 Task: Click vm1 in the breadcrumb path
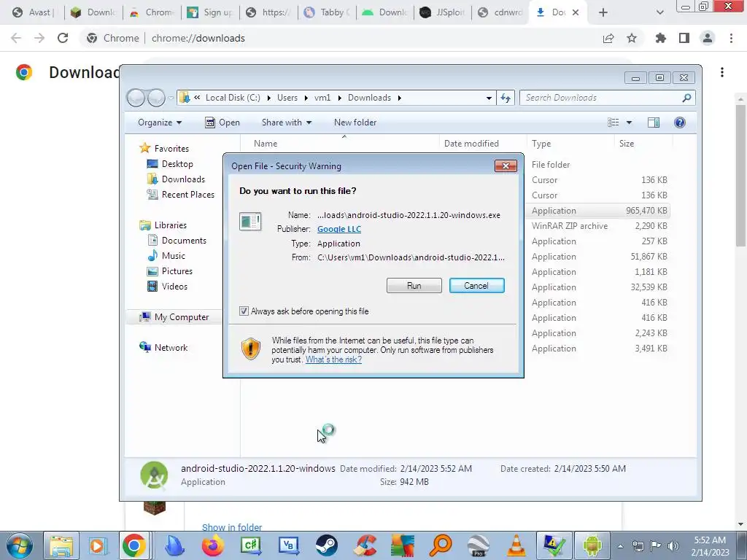click(322, 98)
